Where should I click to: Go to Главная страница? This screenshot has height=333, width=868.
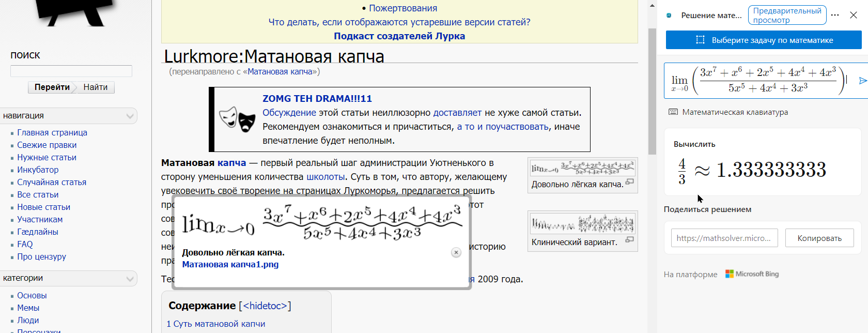pyautogui.click(x=52, y=132)
